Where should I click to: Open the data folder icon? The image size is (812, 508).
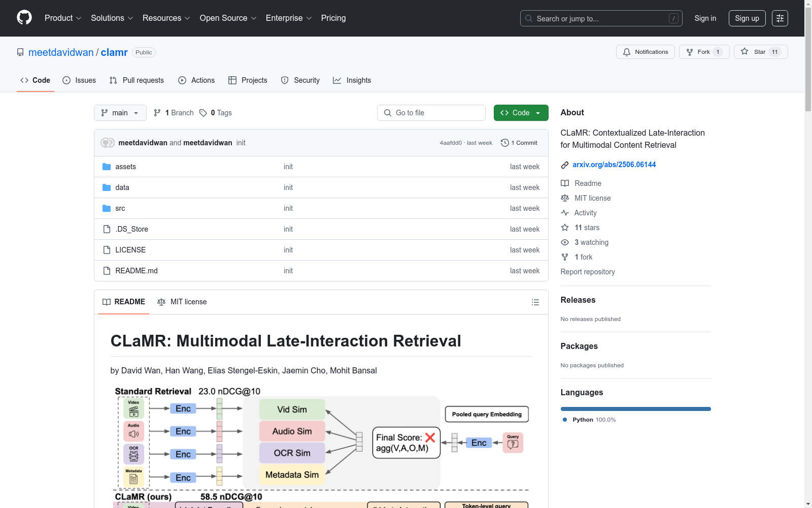(x=107, y=187)
